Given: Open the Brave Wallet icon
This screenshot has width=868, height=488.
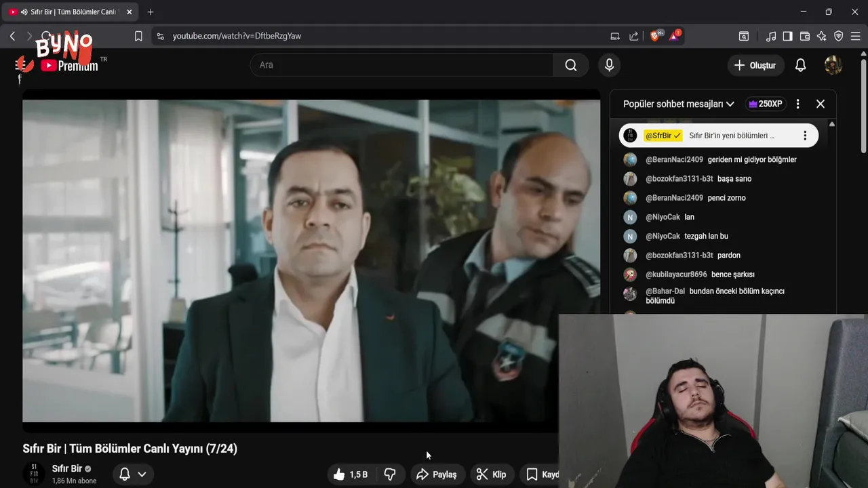Looking at the screenshot, I should (805, 36).
